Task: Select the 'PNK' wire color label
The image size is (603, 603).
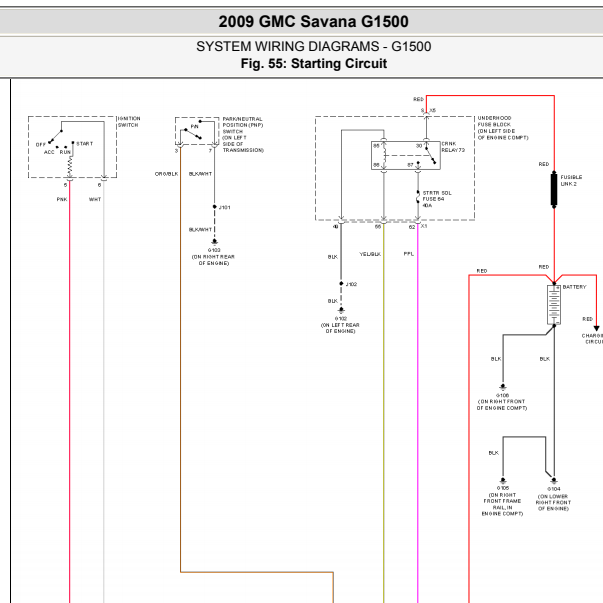Action: [x=62, y=199]
